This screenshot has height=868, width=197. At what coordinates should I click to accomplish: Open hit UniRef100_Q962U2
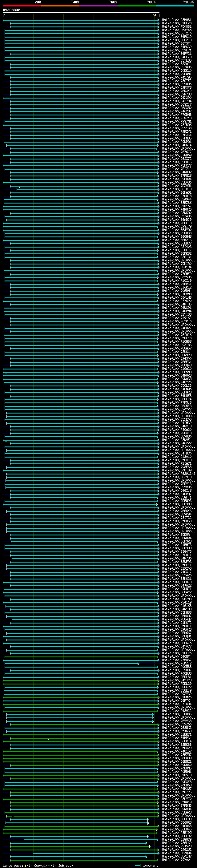[176, 850]
